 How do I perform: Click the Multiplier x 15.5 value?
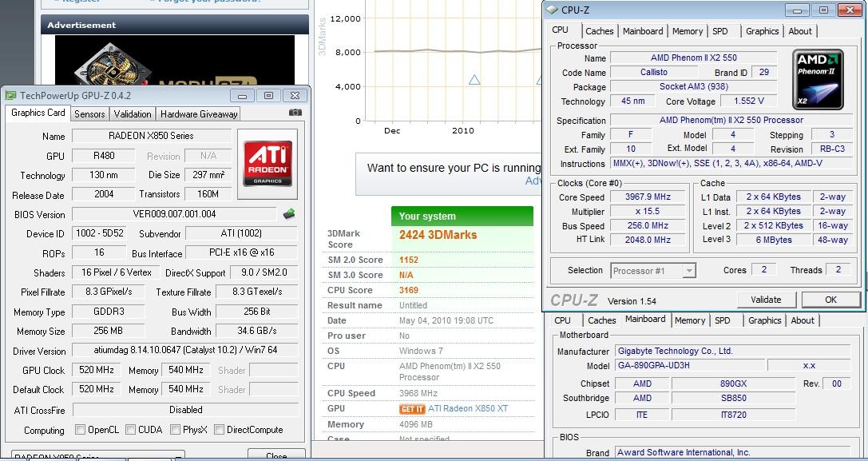648,211
